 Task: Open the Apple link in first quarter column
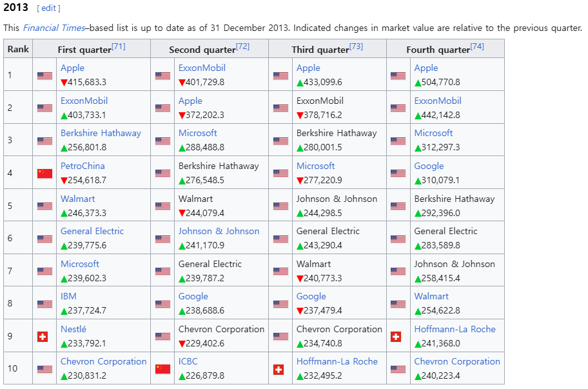tap(72, 68)
